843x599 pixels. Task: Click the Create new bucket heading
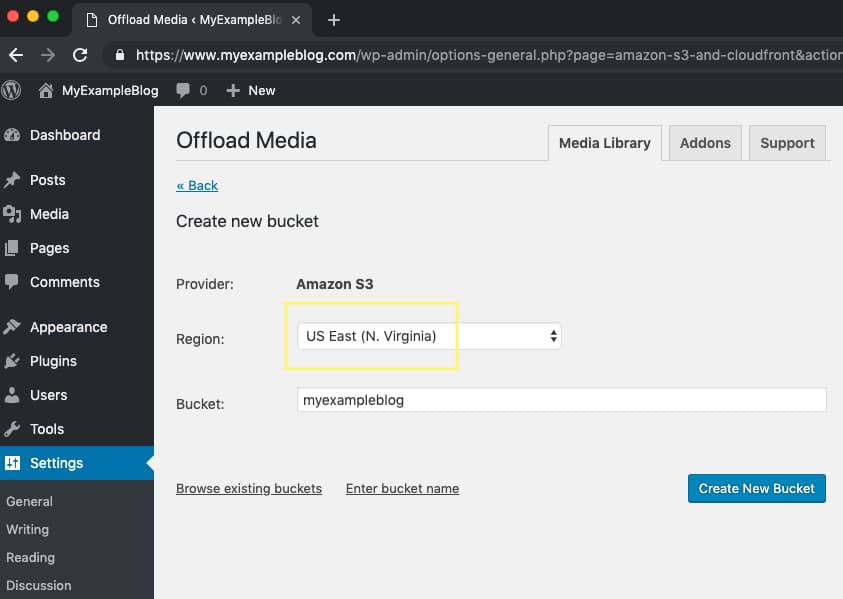tap(247, 221)
